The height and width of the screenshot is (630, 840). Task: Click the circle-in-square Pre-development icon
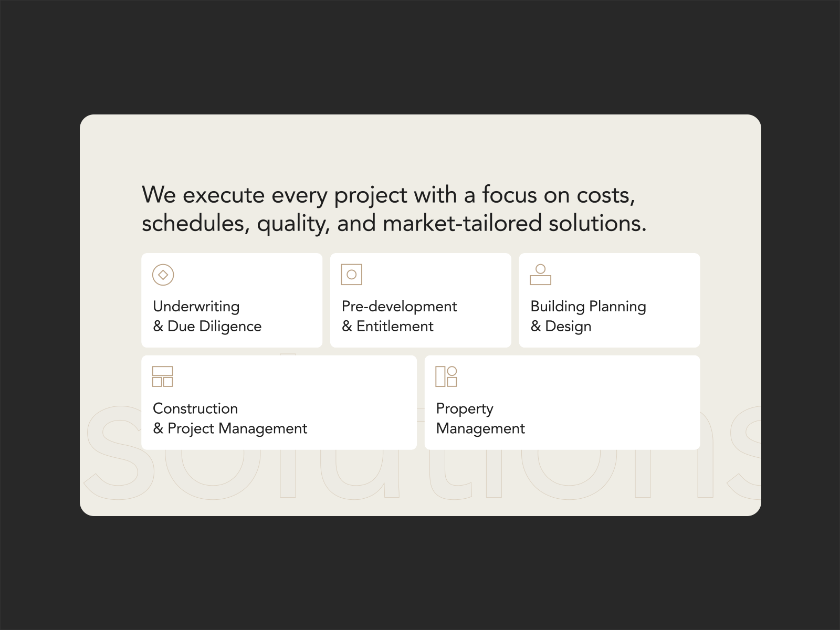[x=351, y=275]
